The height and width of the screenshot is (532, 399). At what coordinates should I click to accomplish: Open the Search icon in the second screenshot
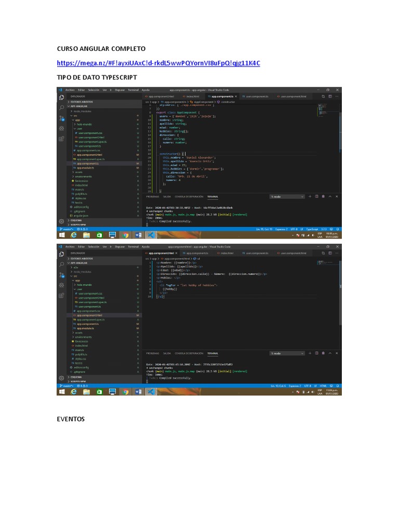pos(61,264)
